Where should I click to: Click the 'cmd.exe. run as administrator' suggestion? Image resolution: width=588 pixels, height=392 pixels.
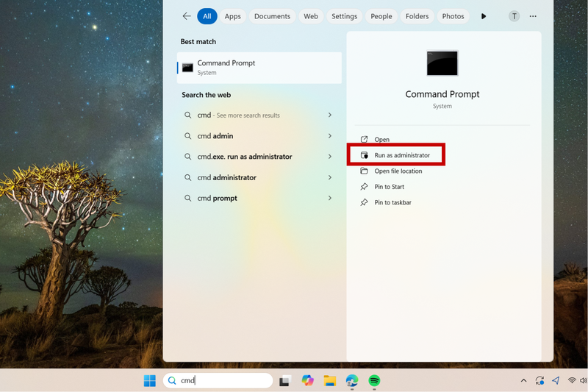[x=259, y=157]
